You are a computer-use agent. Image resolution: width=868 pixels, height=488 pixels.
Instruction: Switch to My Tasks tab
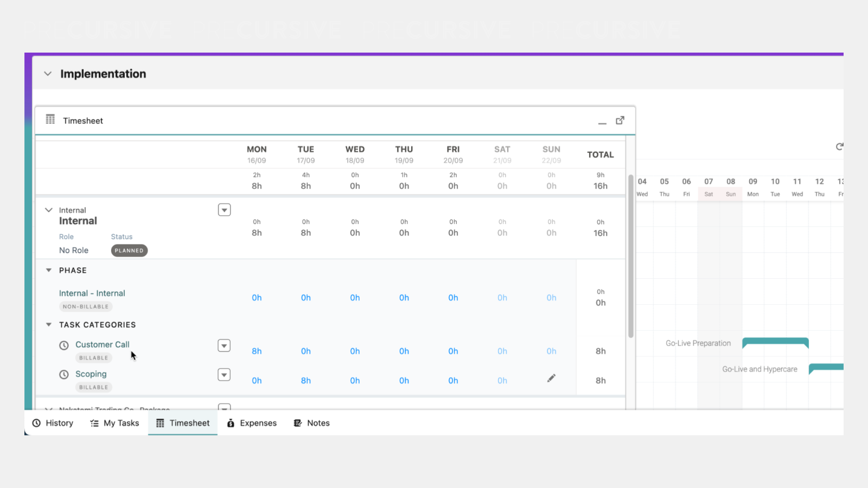pos(114,423)
